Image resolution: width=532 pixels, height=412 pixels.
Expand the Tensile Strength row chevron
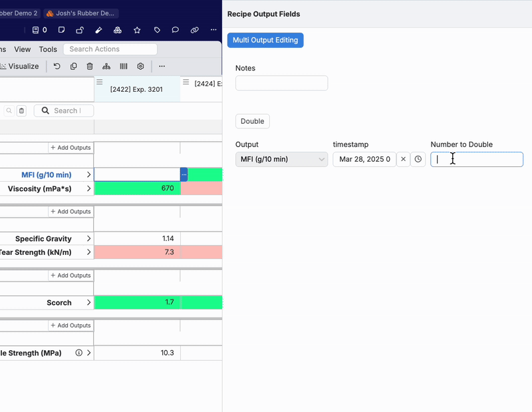tap(88, 353)
